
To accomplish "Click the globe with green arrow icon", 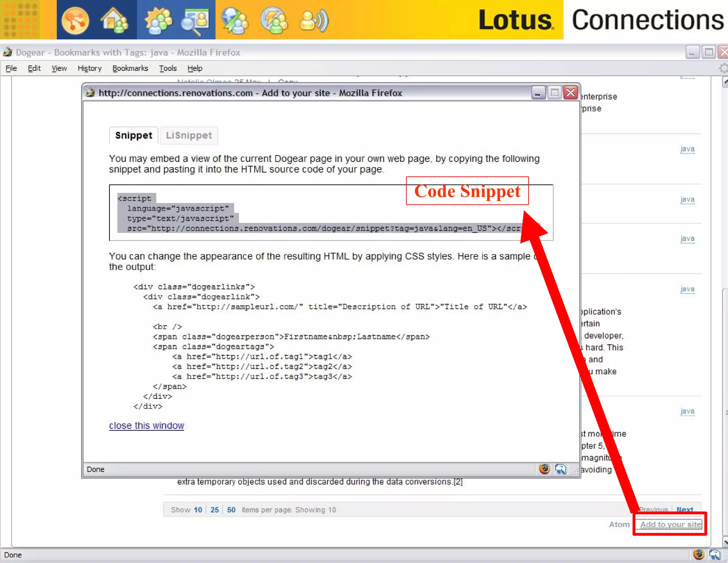I will point(235,20).
